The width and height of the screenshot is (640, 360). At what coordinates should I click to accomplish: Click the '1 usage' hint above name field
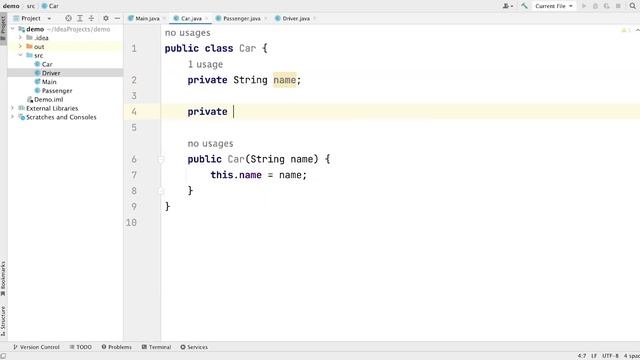tap(205, 64)
